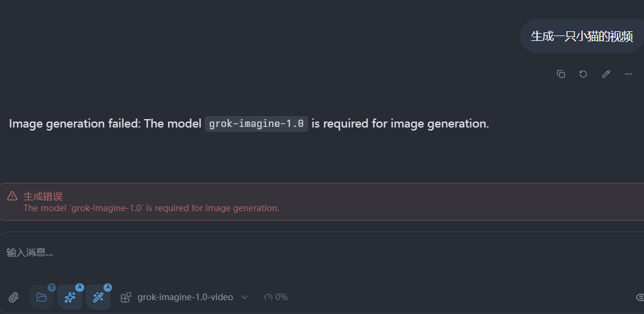The image size is (644, 314).
Task: Click the eye icon at bottom right
Action: [640, 297]
